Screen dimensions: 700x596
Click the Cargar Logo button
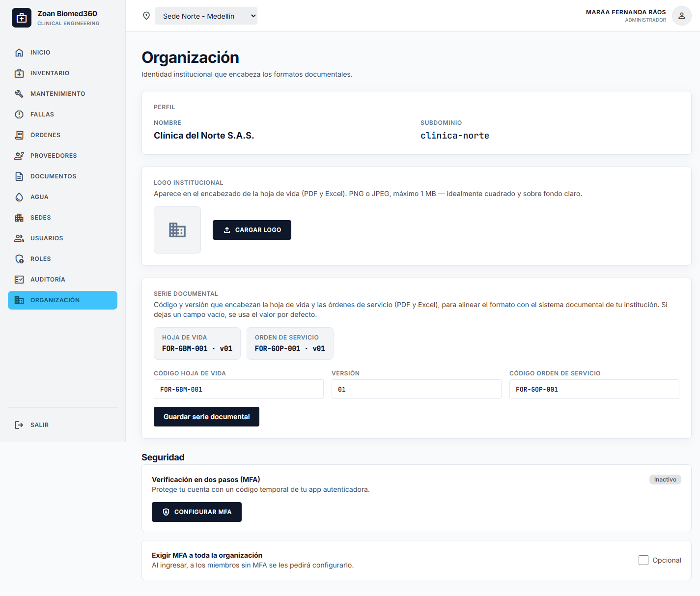(x=252, y=230)
